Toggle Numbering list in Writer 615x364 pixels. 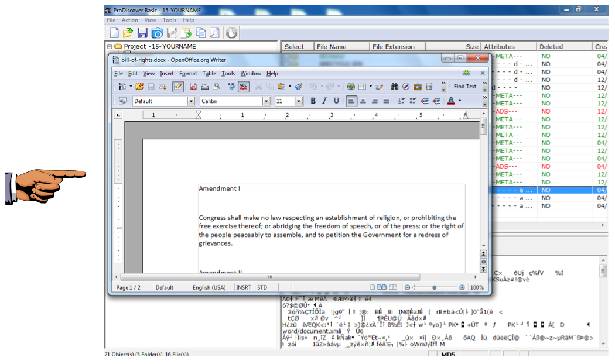click(x=402, y=101)
